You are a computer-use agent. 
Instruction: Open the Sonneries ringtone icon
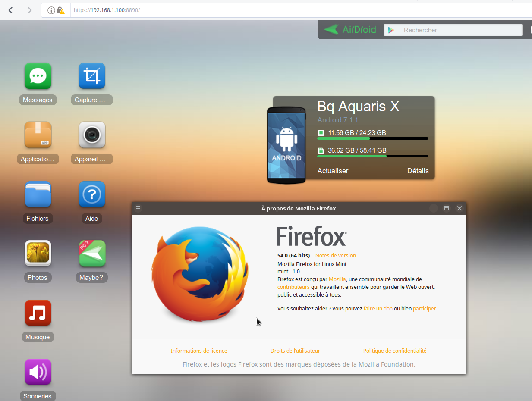[38, 372]
